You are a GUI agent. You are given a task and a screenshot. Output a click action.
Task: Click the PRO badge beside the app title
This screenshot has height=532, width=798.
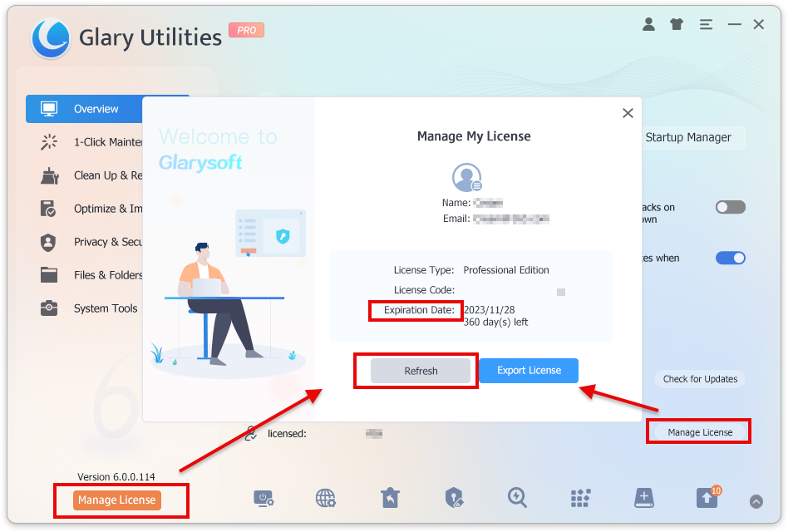coord(246,30)
